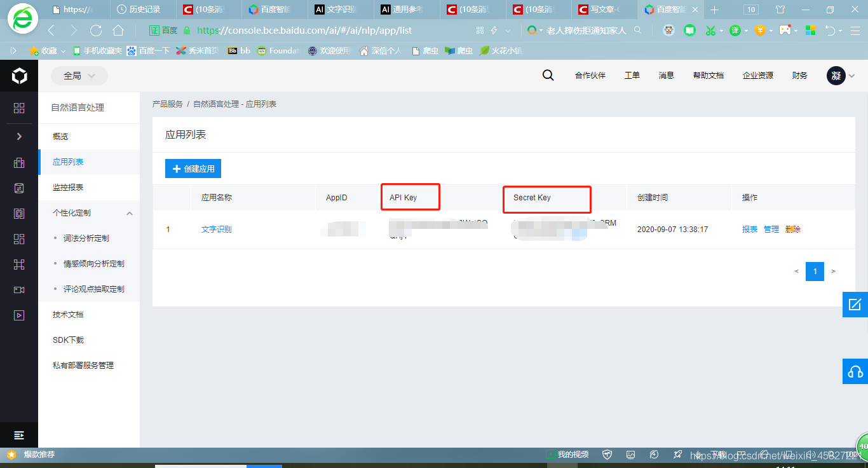Viewport: 868px width, 468px height.
Task: Open 合作伙伴 in the top navigation
Action: [x=590, y=76]
